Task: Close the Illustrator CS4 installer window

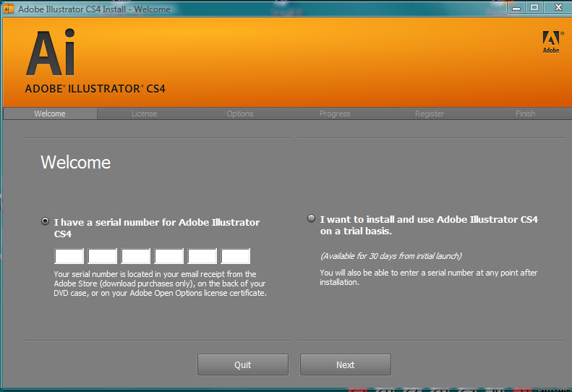Action: [556, 7]
